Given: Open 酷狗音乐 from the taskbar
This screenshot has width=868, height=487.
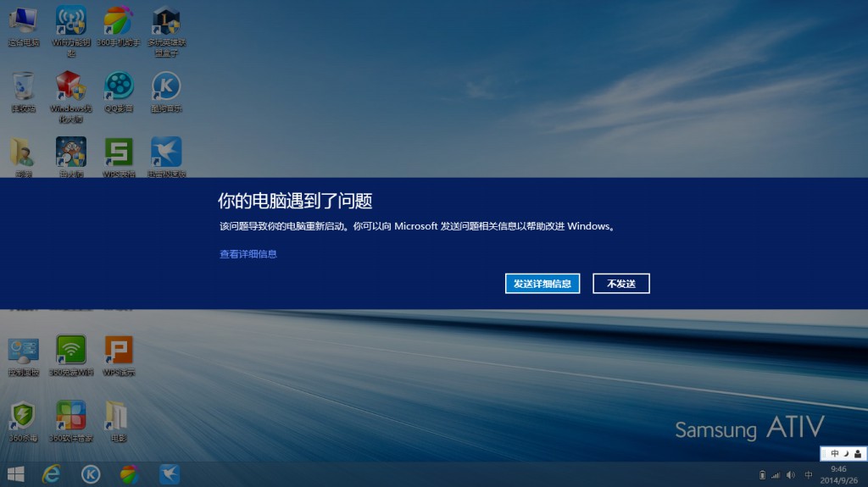Looking at the screenshot, I should (91, 474).
